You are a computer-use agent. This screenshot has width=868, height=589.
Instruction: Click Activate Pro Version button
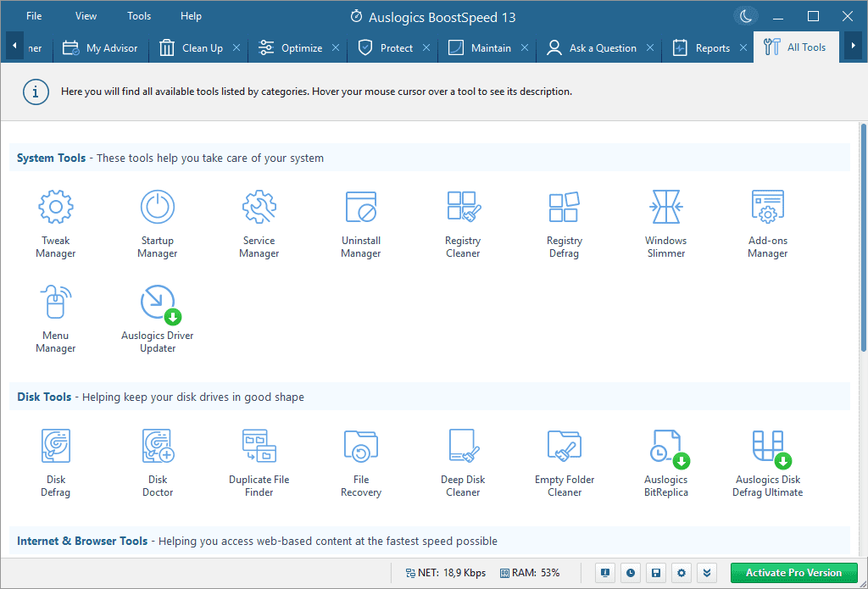[x=793, y=573]
